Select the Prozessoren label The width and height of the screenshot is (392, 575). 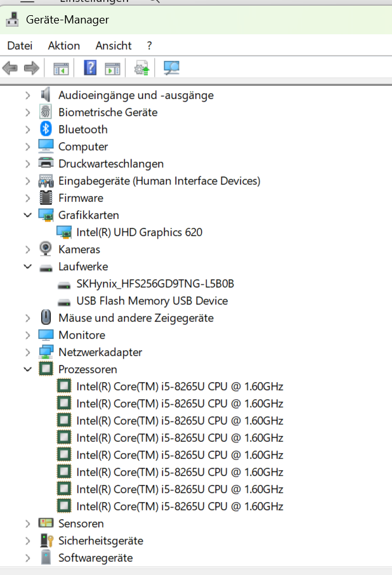pyautogui.click(x=88, y=369)
